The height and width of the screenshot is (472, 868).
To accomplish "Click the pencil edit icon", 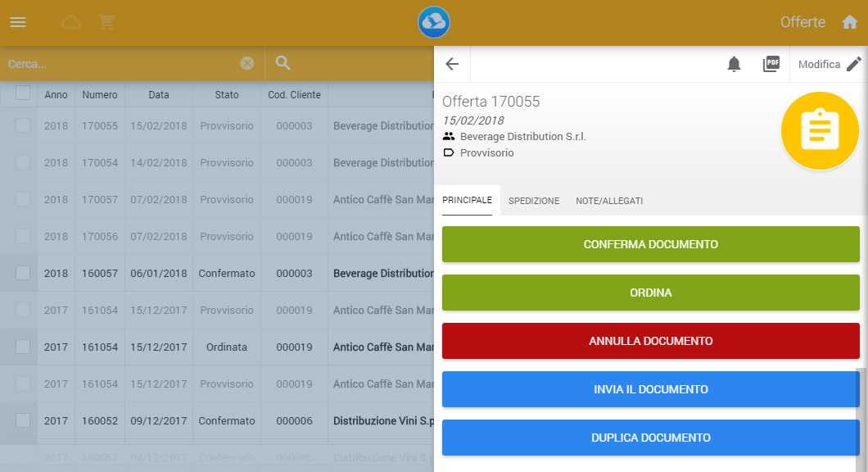I will point(854,64).
